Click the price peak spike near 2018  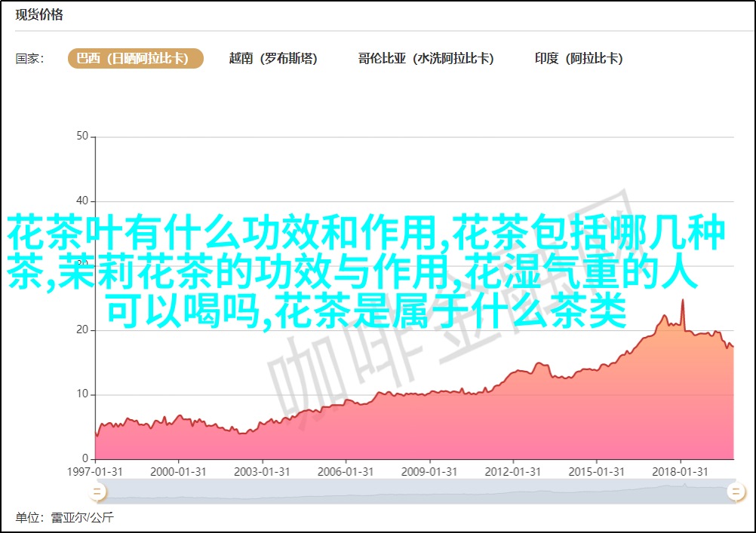point(683,301)
